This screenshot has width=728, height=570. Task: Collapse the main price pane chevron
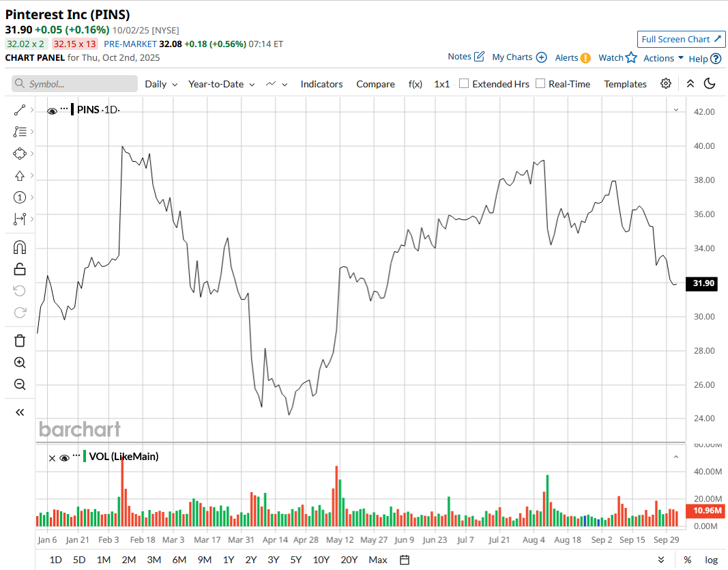tap(676, 110)
